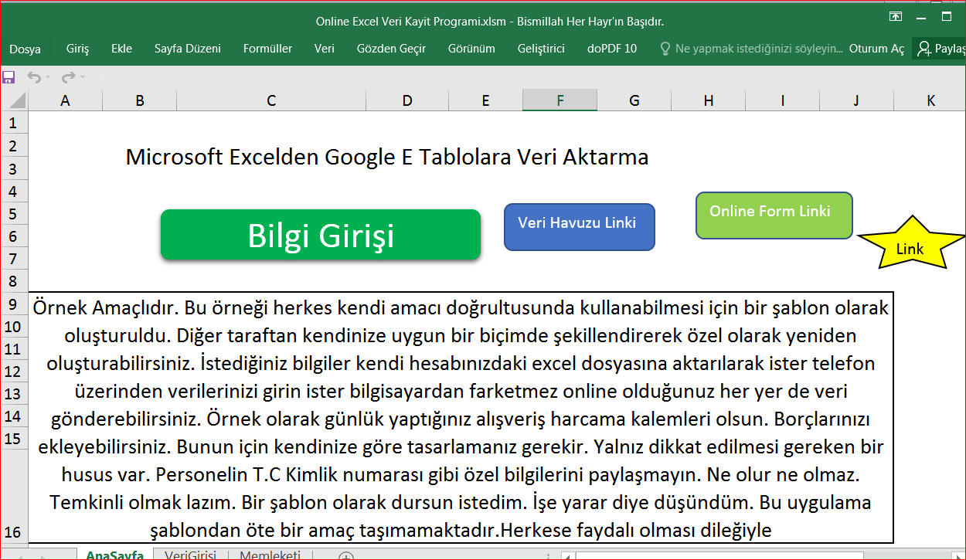
Task: Click the Select All corner triangle
Action: pyautogui.click(x=17, y=100)
